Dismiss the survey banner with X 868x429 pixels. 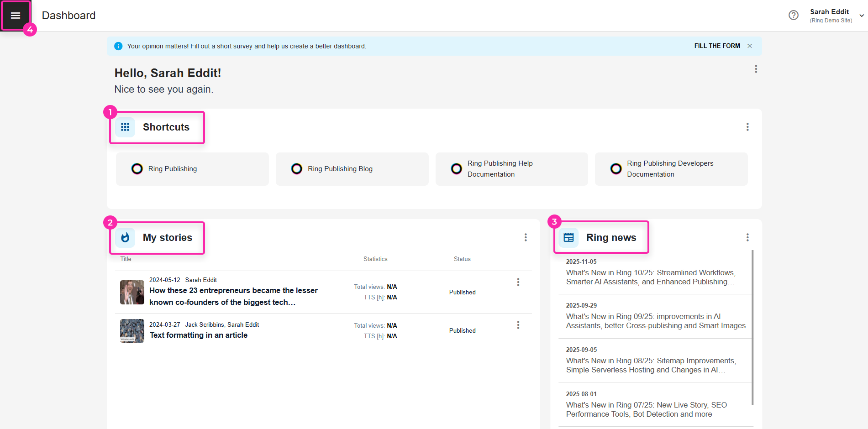750,46
